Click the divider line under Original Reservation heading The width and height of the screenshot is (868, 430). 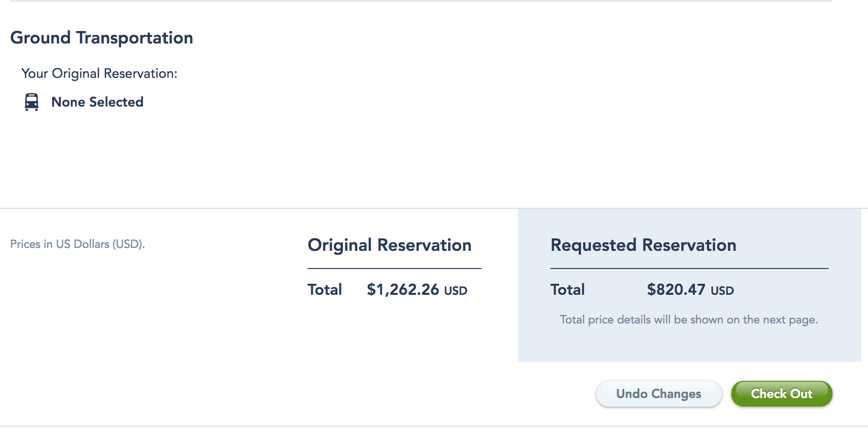394,269
